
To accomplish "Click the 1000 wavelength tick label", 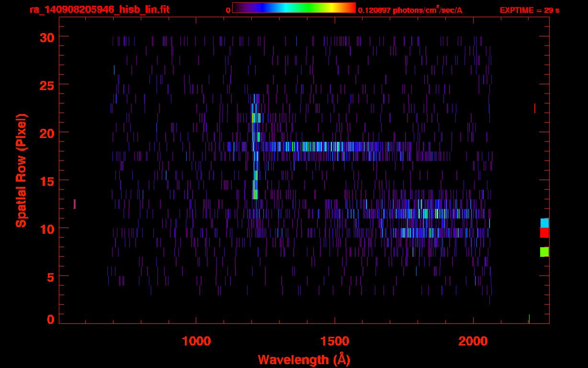I will click(x=196, y=341).
